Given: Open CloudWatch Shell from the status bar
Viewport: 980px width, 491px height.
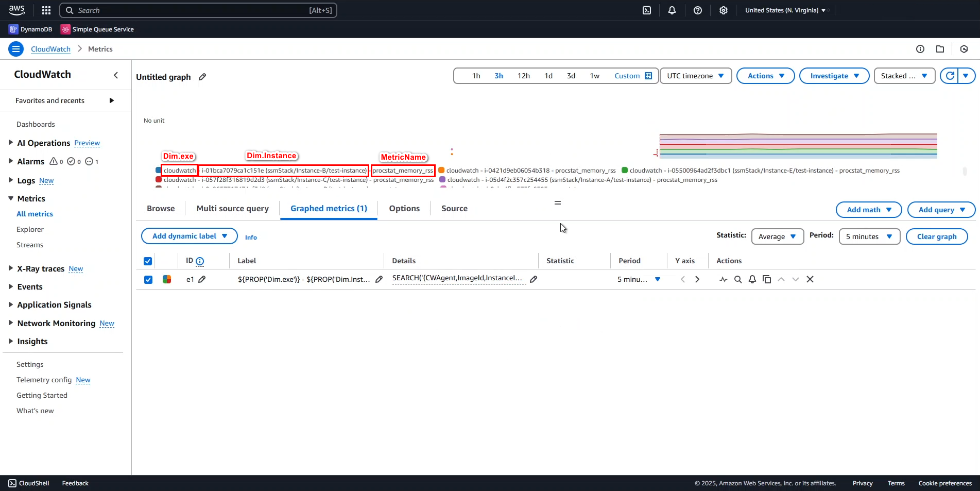Looking at the screenshot, I should [29, 483].
